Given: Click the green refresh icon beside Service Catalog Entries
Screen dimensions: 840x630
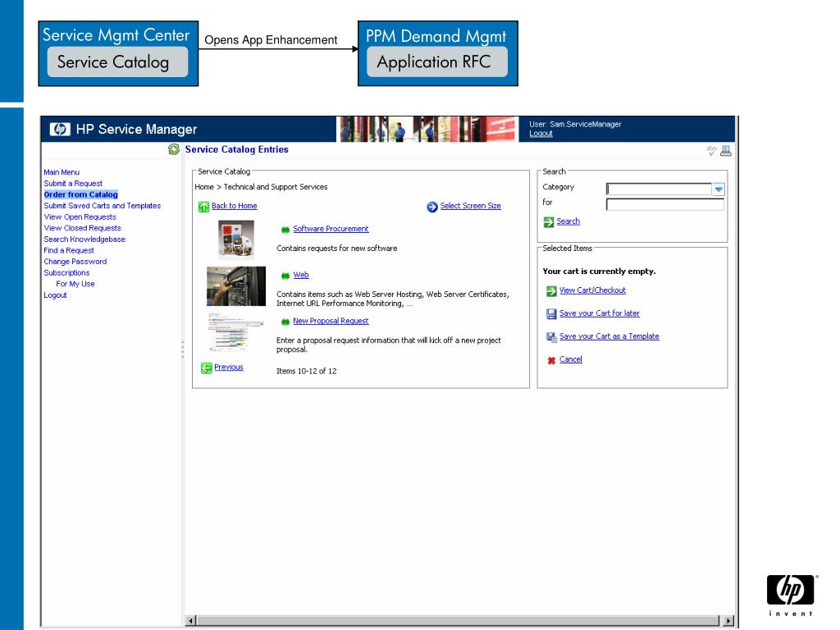Looking at the screenshot, I should click(x=174, y=149).
